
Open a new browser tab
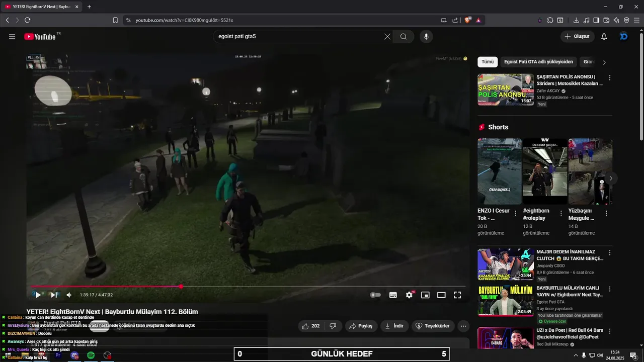[89, 7]
